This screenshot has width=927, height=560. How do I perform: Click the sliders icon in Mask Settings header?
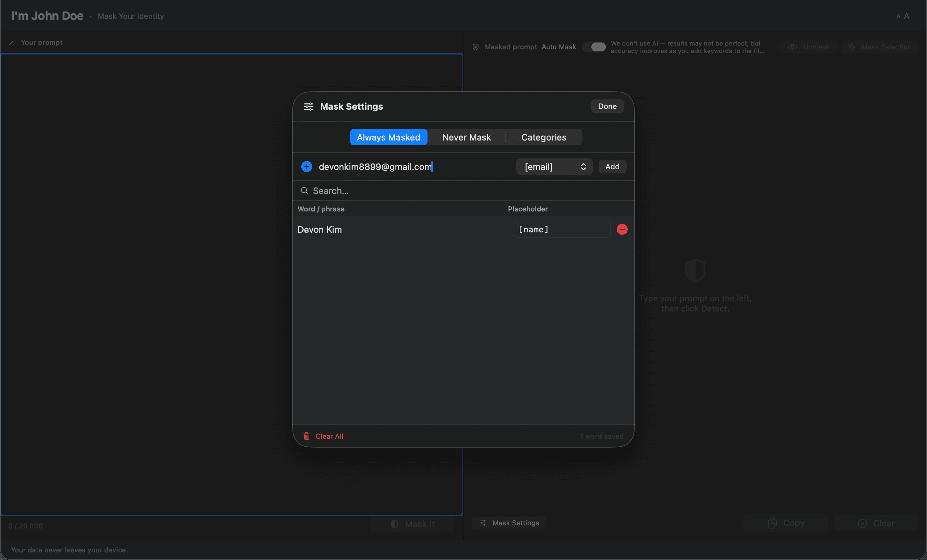[308, 107]
